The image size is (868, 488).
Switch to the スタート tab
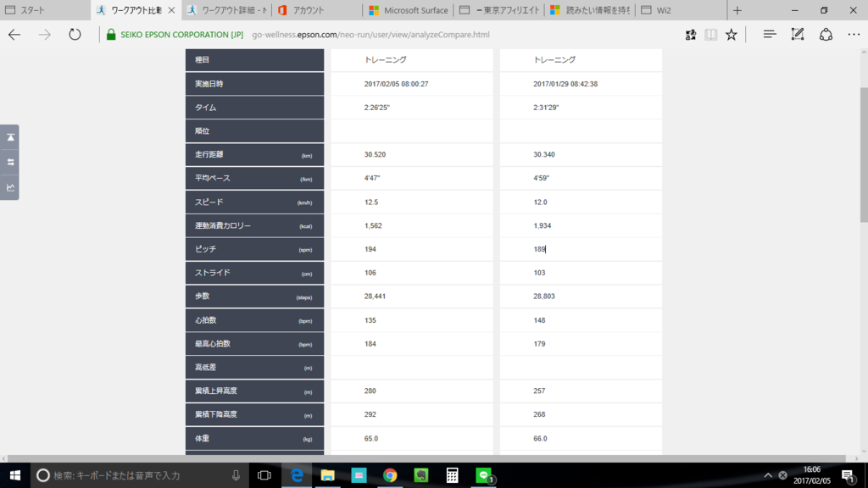[x=44, y=10]
